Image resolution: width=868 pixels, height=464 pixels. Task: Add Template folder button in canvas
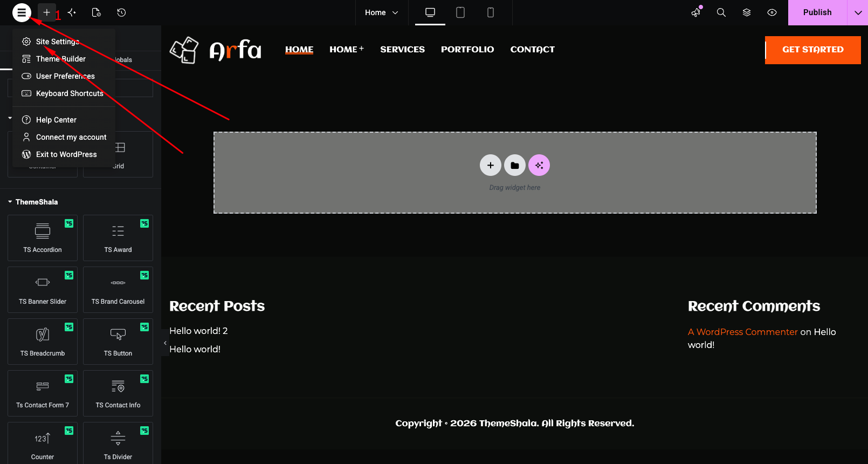[515, 165]
